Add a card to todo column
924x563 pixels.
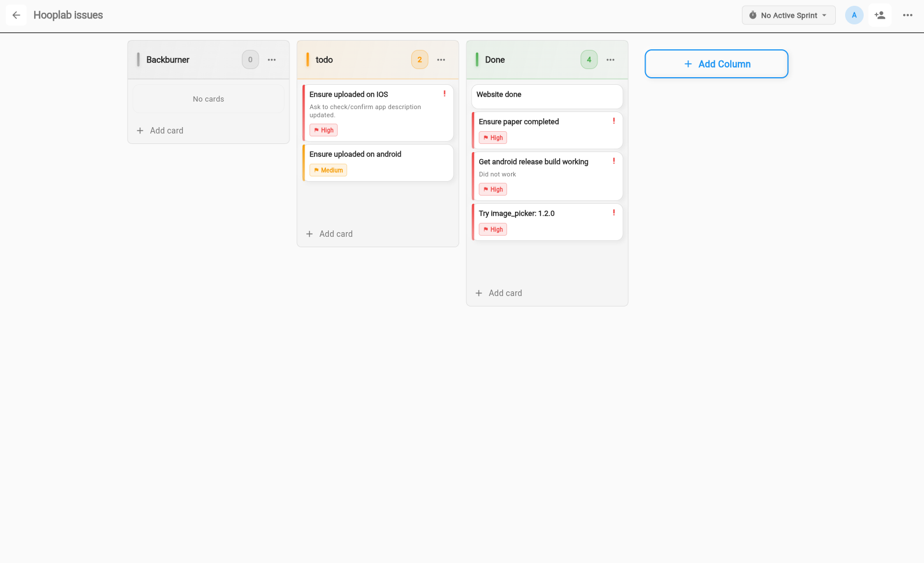pos(329,234)
